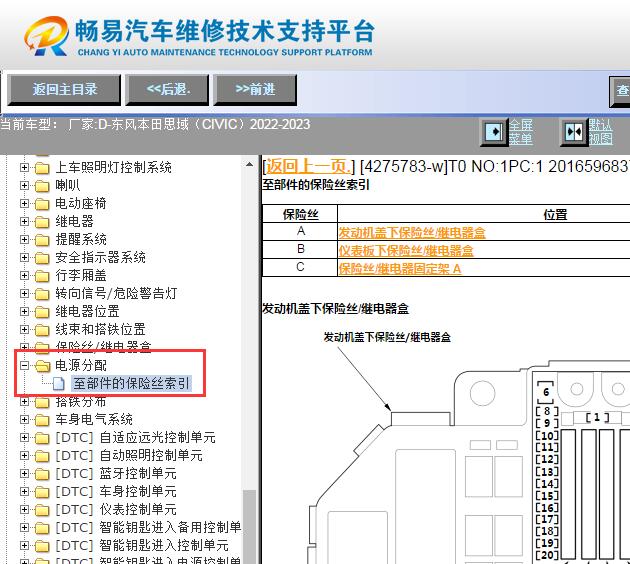Viewport: 630px width, 564px height.
Task: Click the default view split icon
Action: tap(573, 132)
